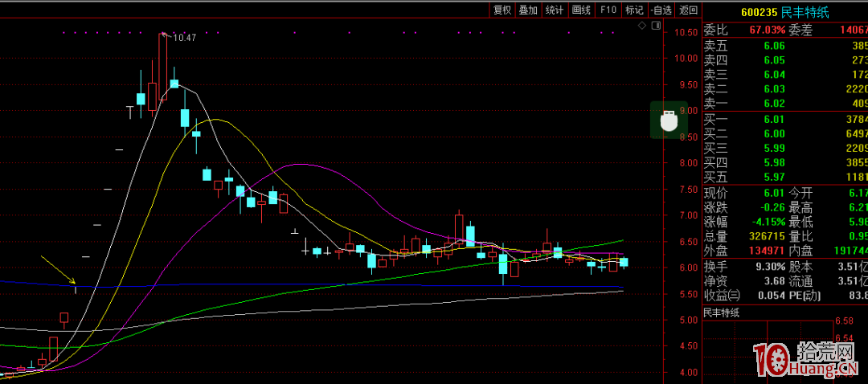The width and height of the screenshot is (868, 384).
Task: Click the diamond icon above the price axis
Action: pos(641,27)
